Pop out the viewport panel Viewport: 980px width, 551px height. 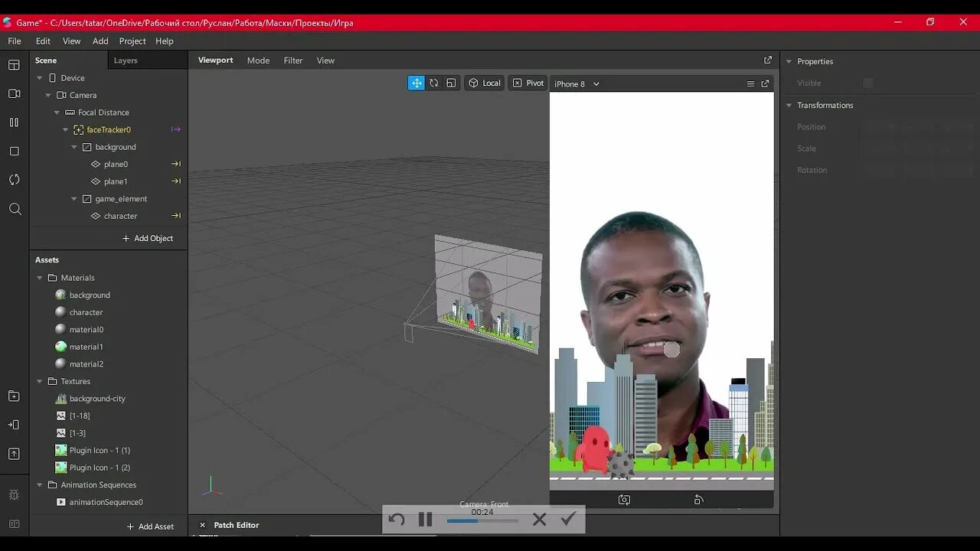[x=768, y=60]
